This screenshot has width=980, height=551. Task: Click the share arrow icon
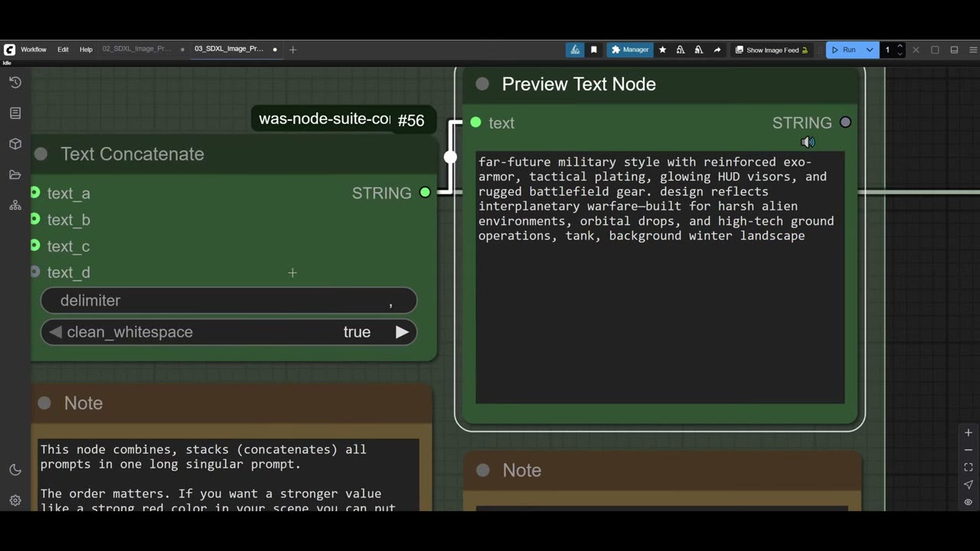[x=717, y=50]
